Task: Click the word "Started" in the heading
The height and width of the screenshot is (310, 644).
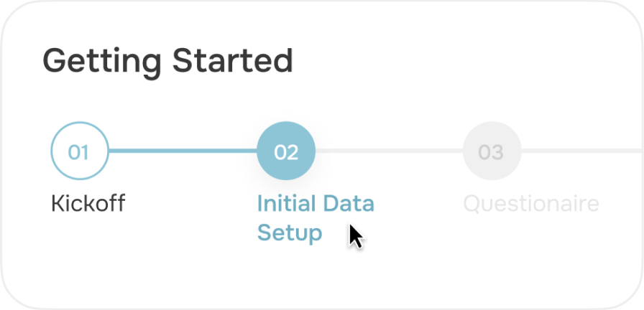Action: pos(232,61)
